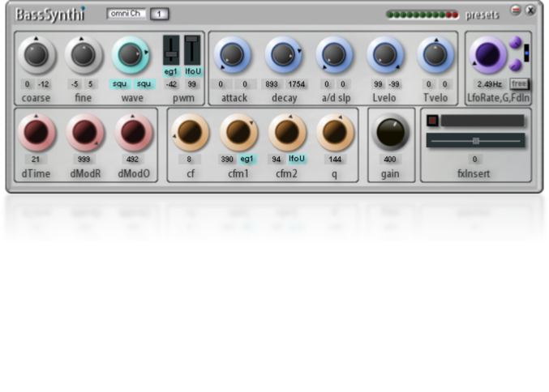Open the omni Ch channel selector
The height and width of the screenshot is (392, 549).
[126, 14]
